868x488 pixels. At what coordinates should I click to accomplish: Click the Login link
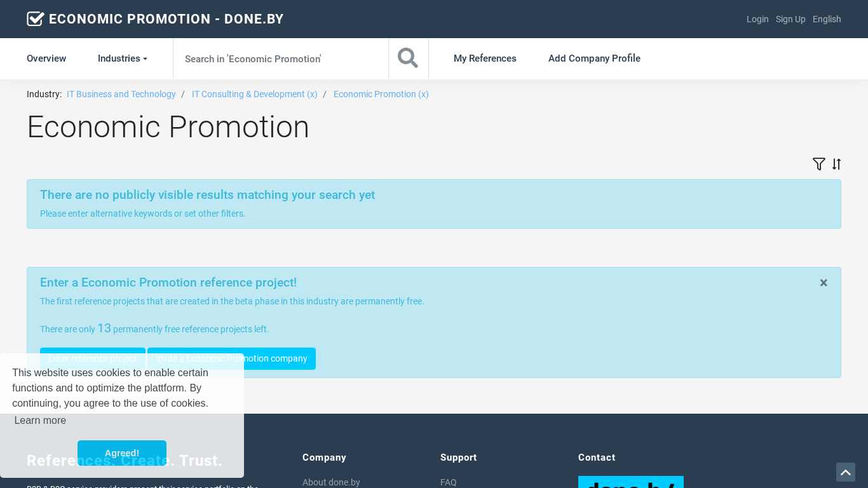pos(757,19)
